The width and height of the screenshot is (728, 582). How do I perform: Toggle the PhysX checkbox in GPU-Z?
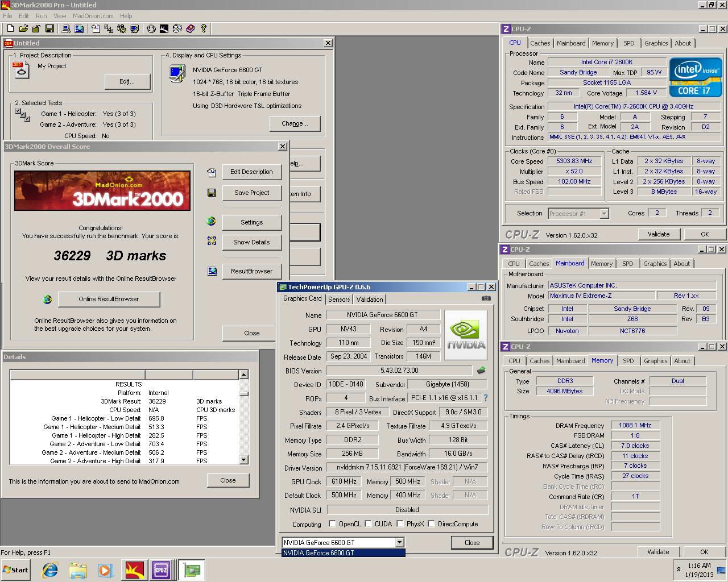click(400, 524)
